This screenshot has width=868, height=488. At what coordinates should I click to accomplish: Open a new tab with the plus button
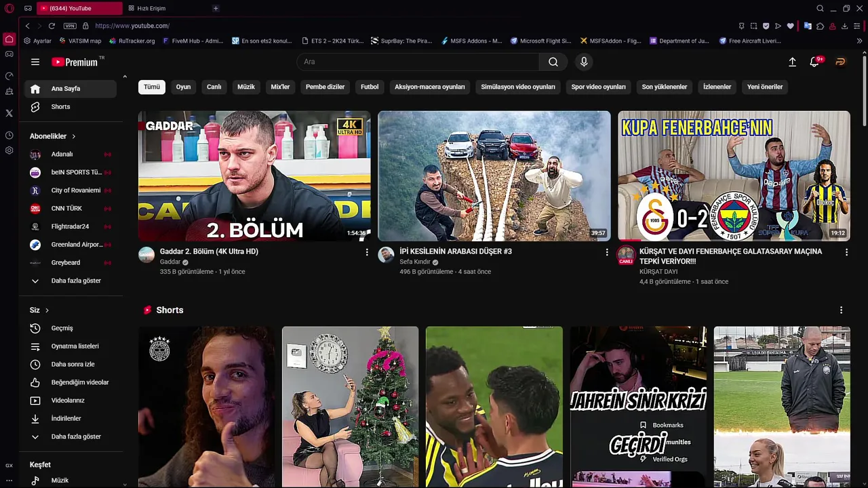pos(216,8)
